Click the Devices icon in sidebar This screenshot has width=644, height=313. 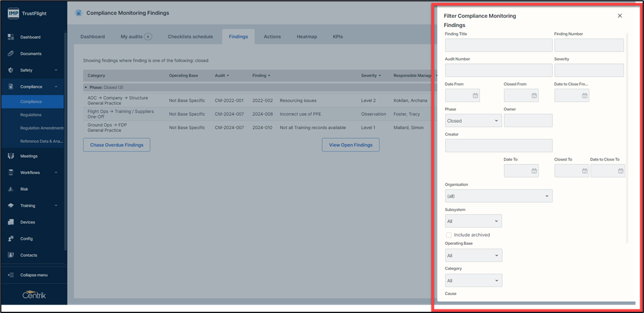click(x=11, y=222)
